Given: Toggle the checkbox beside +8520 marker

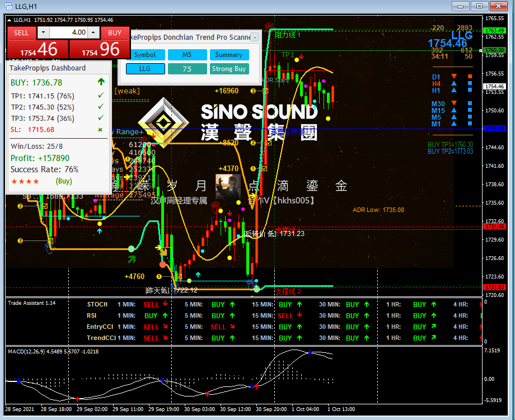Looking at the screenshot, I should 269,143.
